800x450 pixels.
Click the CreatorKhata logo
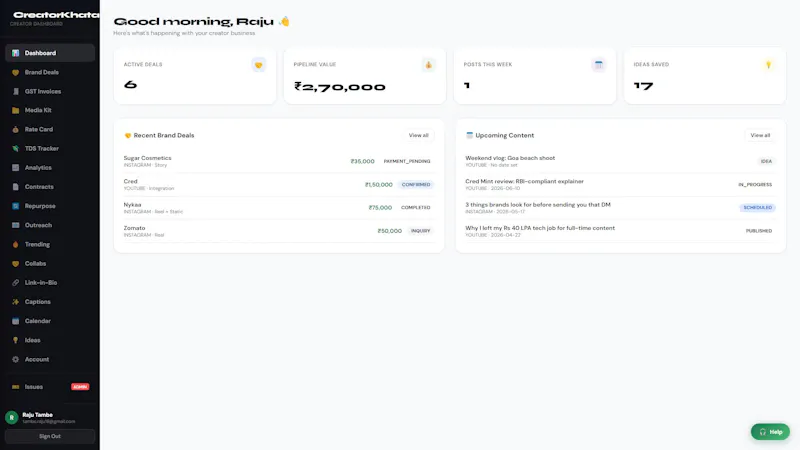pos(56,15)
